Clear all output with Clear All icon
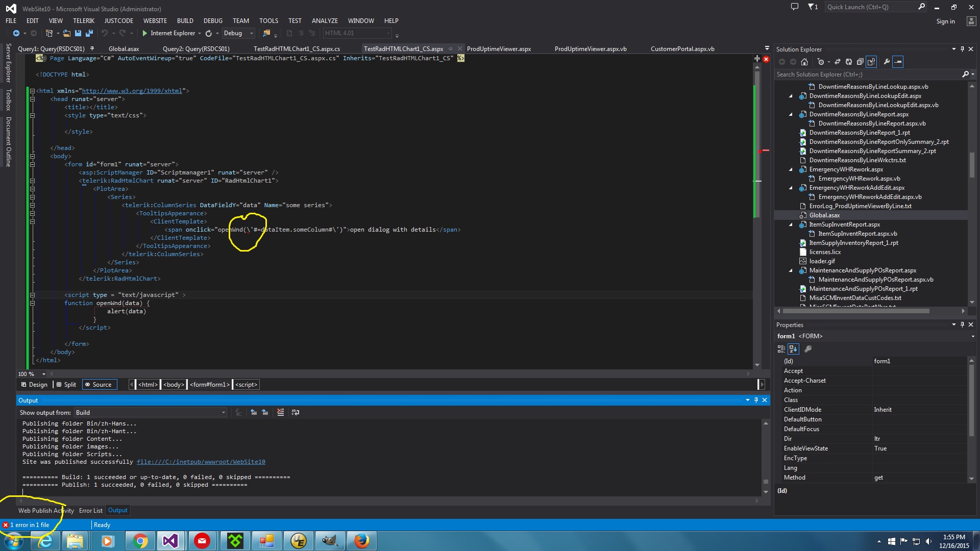Image resolution: width=980 pixels, height=551 pixels. [x=280, y=412]
